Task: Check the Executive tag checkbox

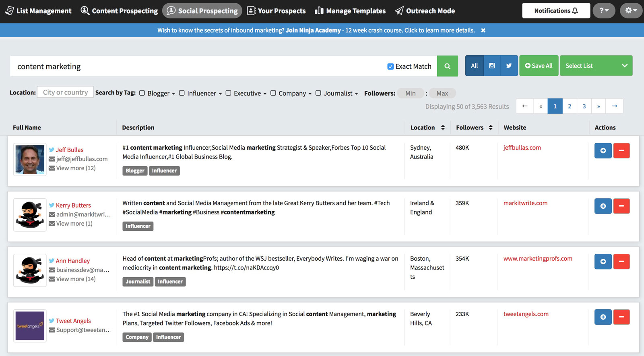Action: 228,93
